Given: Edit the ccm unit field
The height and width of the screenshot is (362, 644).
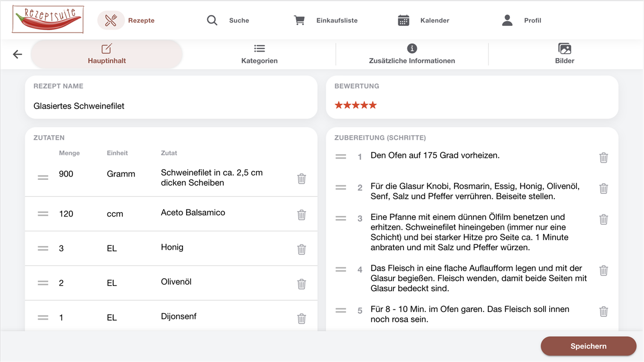Looking at the screenshot, I should pos(115,214).
